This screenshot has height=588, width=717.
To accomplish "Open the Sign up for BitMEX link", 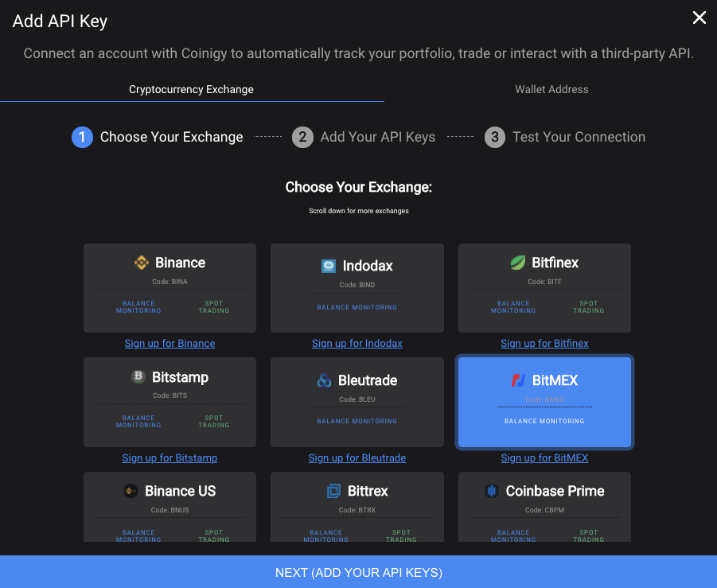I will [544, 458].
